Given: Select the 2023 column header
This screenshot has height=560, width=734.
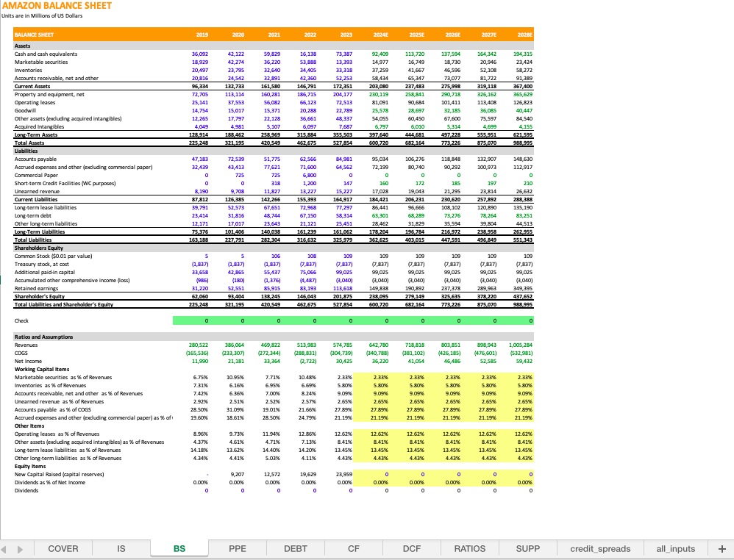Looking at the screenshot, I should click(346, 35).
